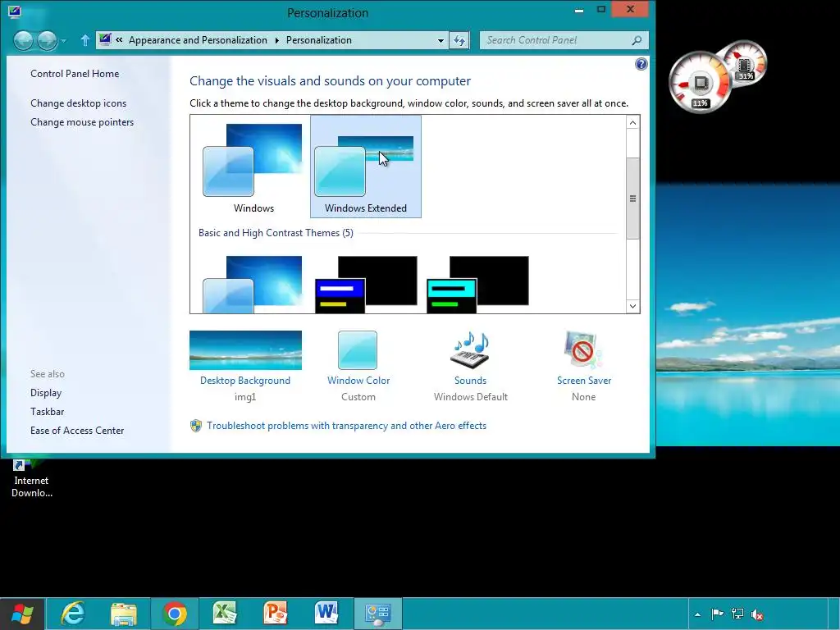Click the Custom label under Window Color
The image size is (840, 630).
(x=358, y=397)
